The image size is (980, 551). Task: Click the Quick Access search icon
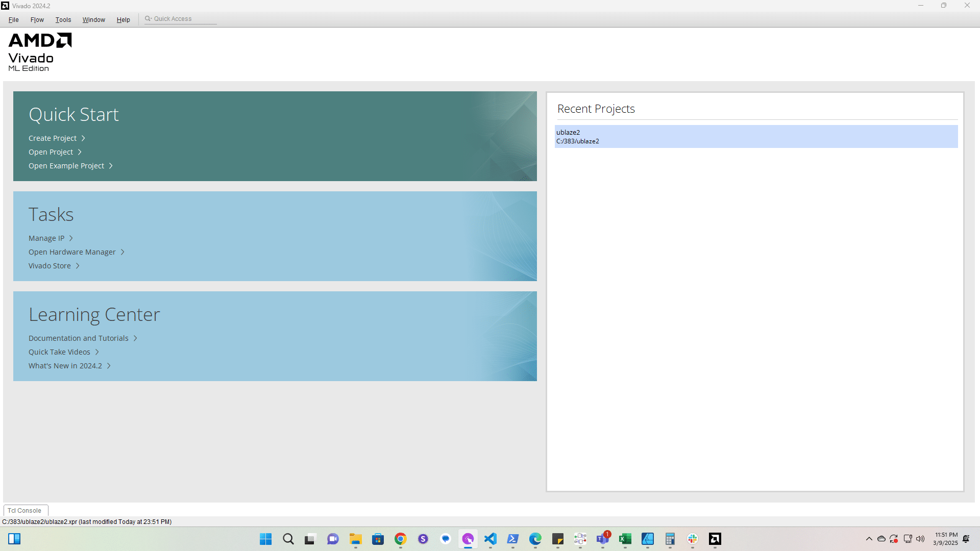tap(148, 19)
